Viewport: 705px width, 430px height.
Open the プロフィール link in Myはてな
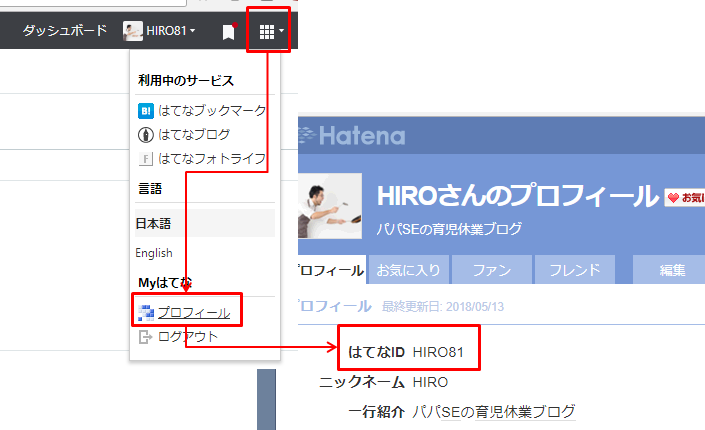[194, 313]
